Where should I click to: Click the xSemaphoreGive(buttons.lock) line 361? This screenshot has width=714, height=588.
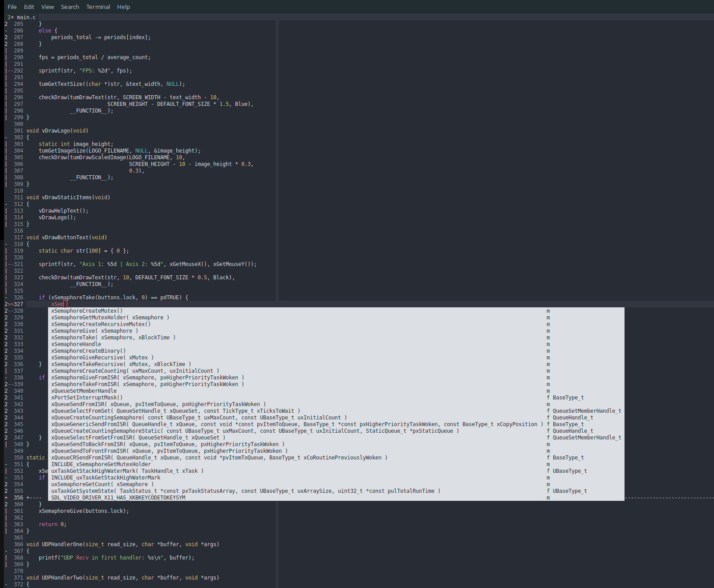coord(84,511)
